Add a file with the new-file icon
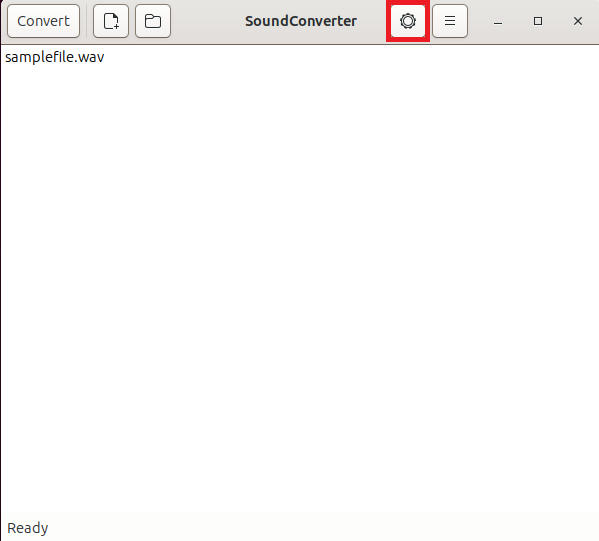The width and height of the screenshot is (599, 541). tap(111, 21)
